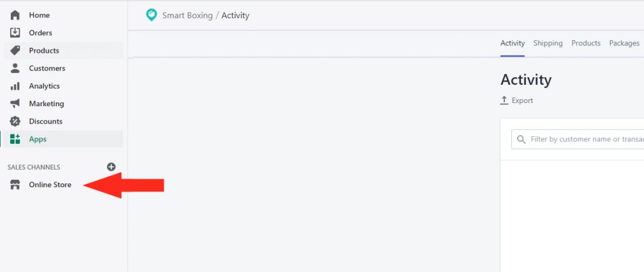Select the Customers person icon
Viewport: 644px width, 272px height.
click(x=15, y=68)
